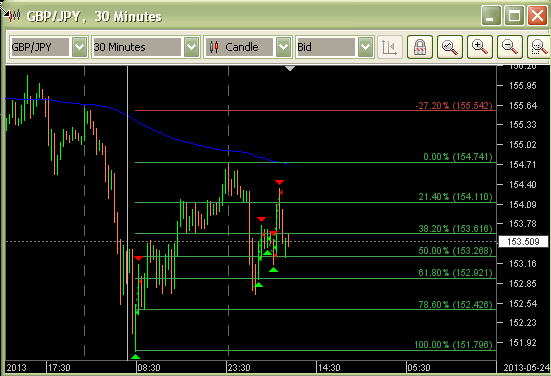This screenshot has width=551, height=376.
Task: Click the GBP/JPY symbol field
Action: click(40, 47)
